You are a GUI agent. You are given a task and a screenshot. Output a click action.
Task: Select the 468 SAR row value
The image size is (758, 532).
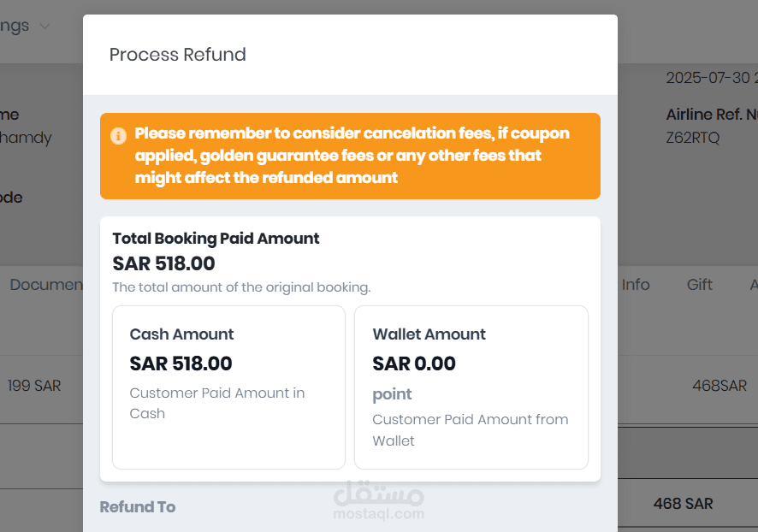720,386
